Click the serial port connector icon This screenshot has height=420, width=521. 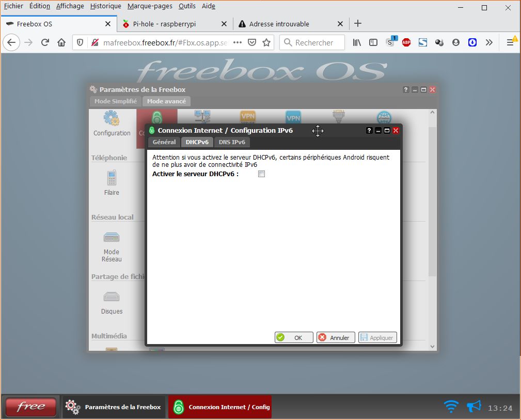(339, 116)
